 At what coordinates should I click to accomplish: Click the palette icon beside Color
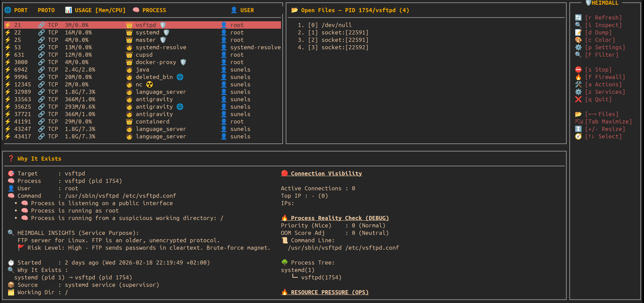(578, 40)
